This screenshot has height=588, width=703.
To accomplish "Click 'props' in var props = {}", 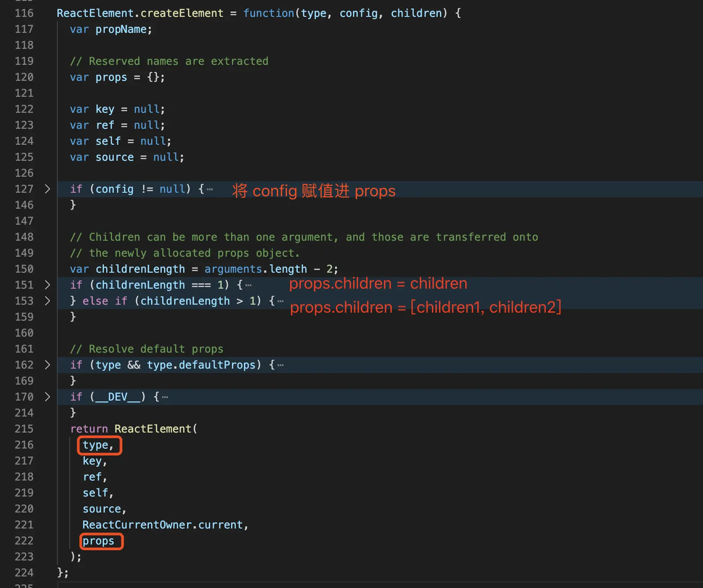I will pos(111,77).
